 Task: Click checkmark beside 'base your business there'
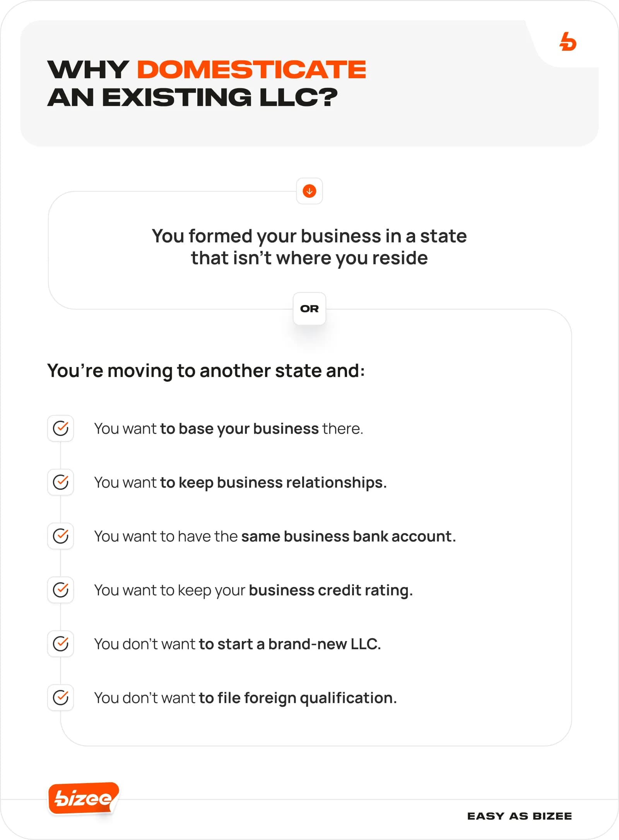(x=61, y=428)
